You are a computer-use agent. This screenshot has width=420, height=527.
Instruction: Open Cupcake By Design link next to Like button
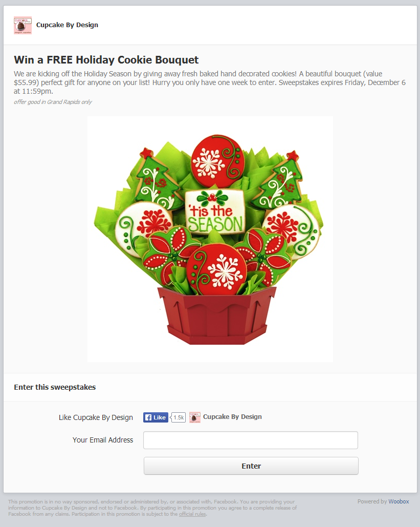pyautogui.click(x=232, y=417)
